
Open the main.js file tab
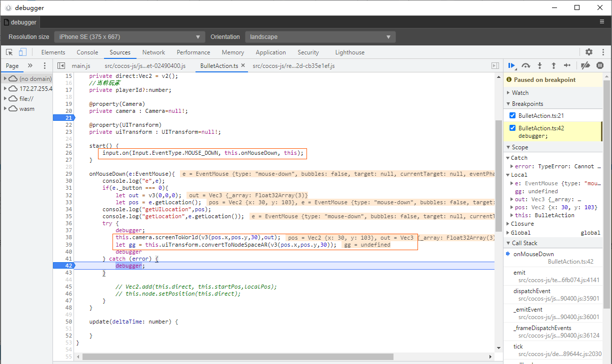pos(81,66)
